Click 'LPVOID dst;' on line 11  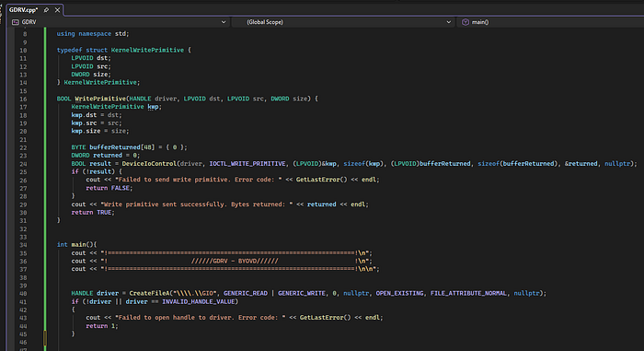pyautogui.click(x=91, y=58)
